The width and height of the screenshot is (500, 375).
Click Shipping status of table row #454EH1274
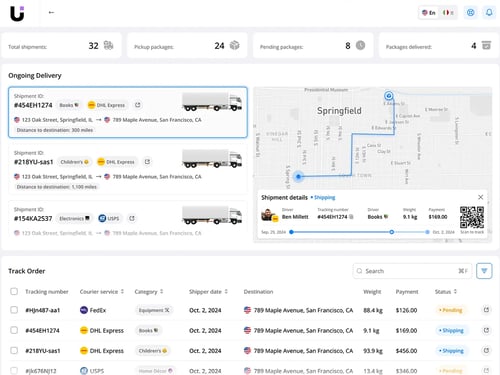pos(451,331)
